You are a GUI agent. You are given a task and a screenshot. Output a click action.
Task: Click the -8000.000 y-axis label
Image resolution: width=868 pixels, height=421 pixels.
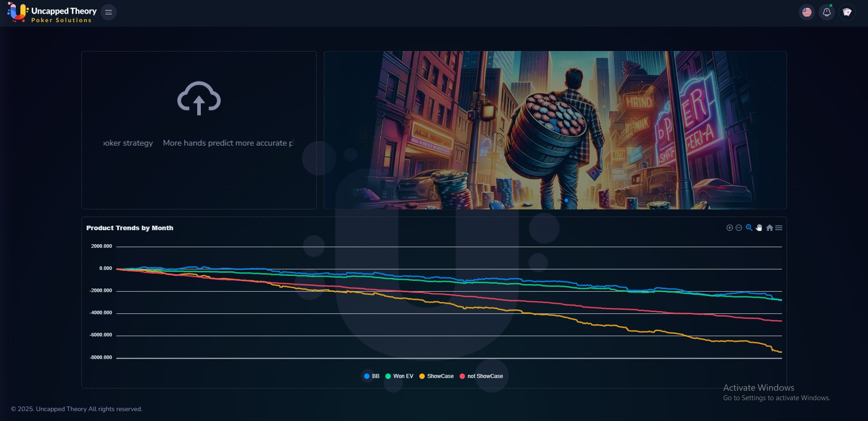pyautogui.click(x=100, y=358)
